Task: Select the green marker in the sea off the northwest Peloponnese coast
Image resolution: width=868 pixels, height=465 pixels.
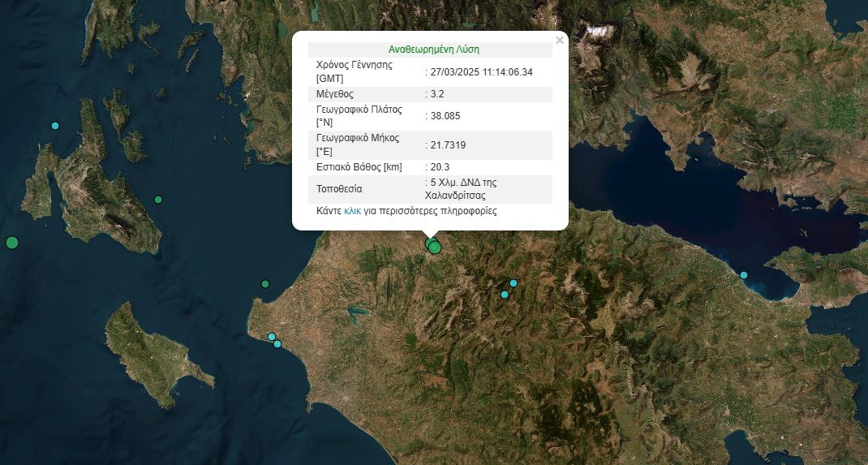Action: [x=265, y=284]
